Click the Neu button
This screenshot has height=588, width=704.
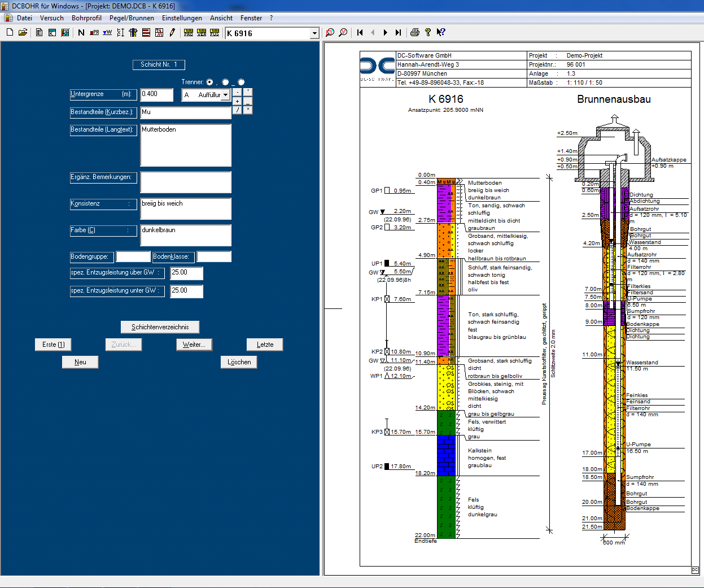[80, 362]
